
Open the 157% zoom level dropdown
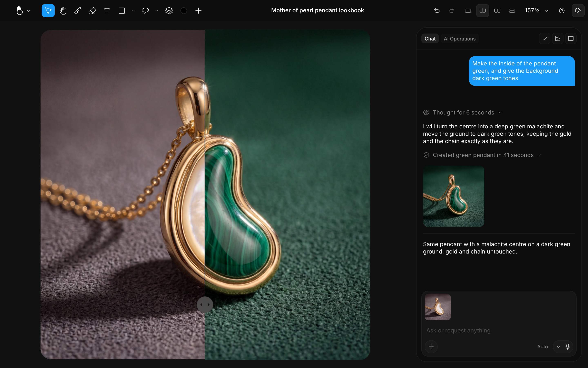[537, 10]
